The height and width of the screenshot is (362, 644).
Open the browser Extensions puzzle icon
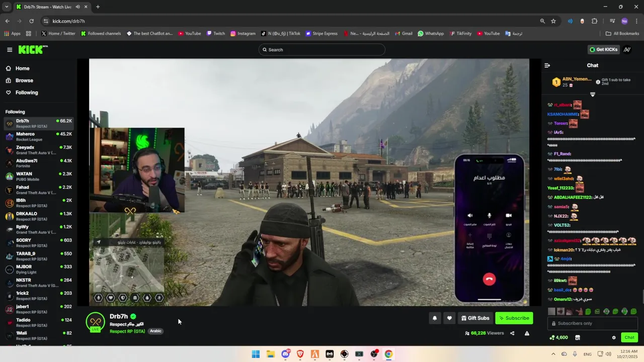(595, 21)
